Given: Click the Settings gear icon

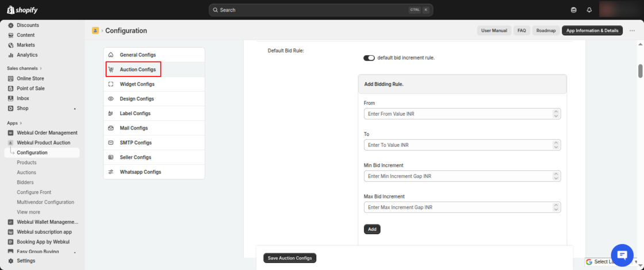Looking at the screenshot, I should (x=11, y=261).
